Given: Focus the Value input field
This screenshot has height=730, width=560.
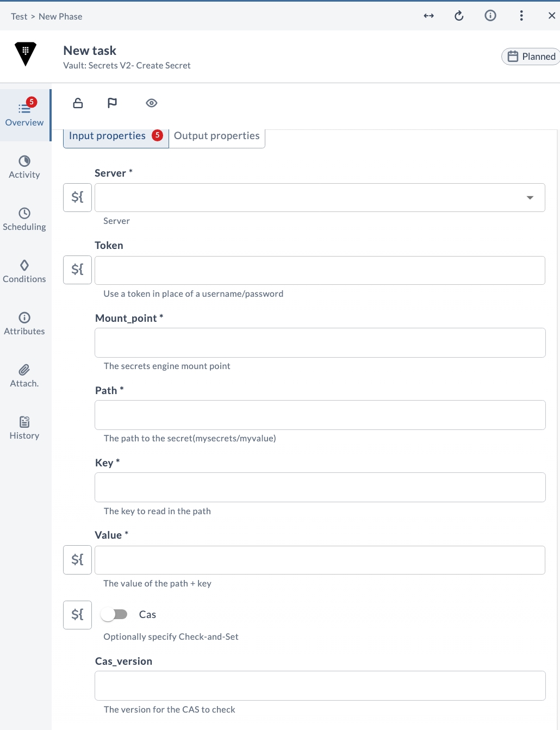Looking at the screenshot, I should coord(320,560).
